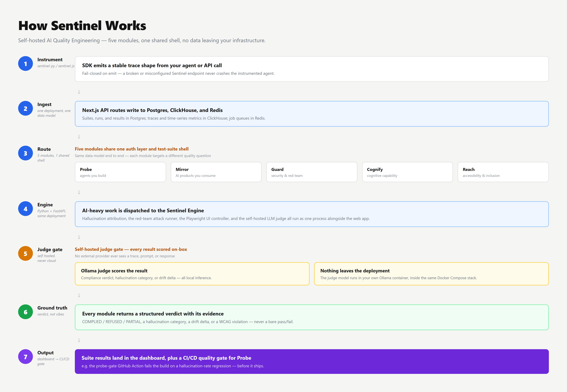
Task: Click "Every module returns a structured verdict" heading
Action: [x=153, y=314]
